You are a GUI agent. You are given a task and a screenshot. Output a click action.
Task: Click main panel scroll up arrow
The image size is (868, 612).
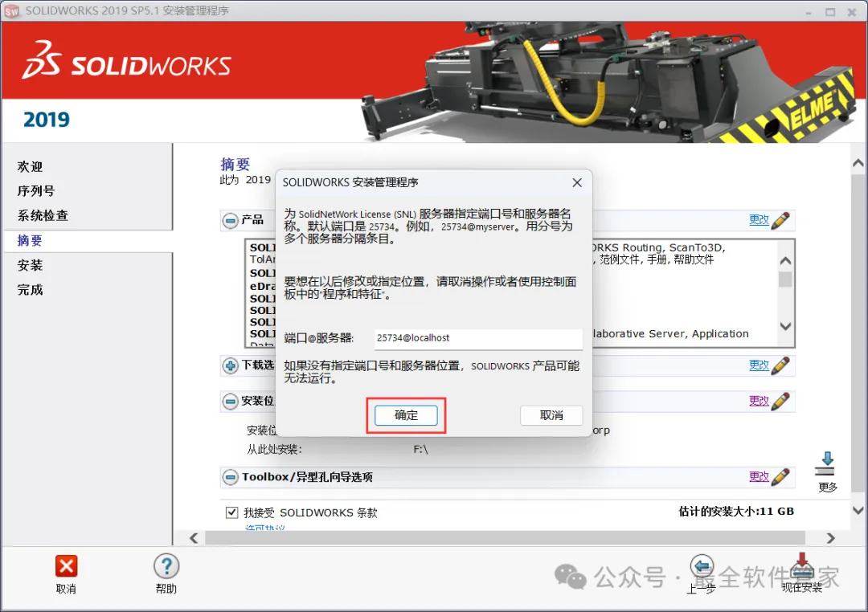(x=858, y=163)
